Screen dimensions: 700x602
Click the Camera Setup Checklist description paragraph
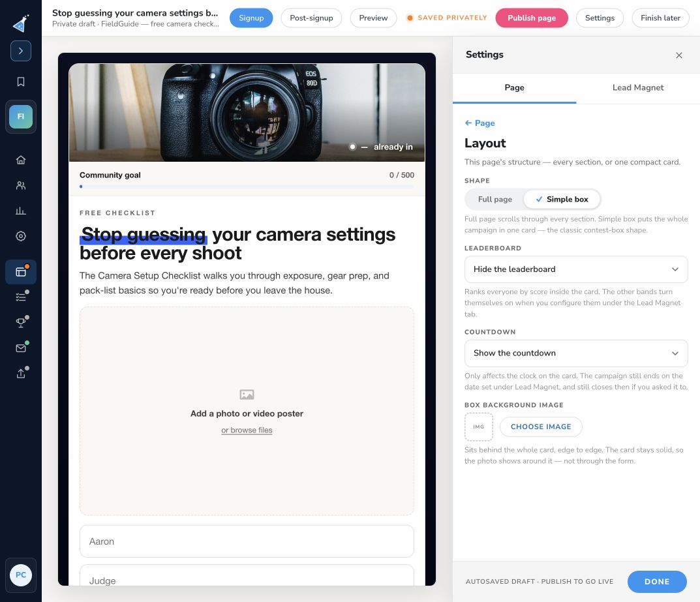(x=234, y=283)
